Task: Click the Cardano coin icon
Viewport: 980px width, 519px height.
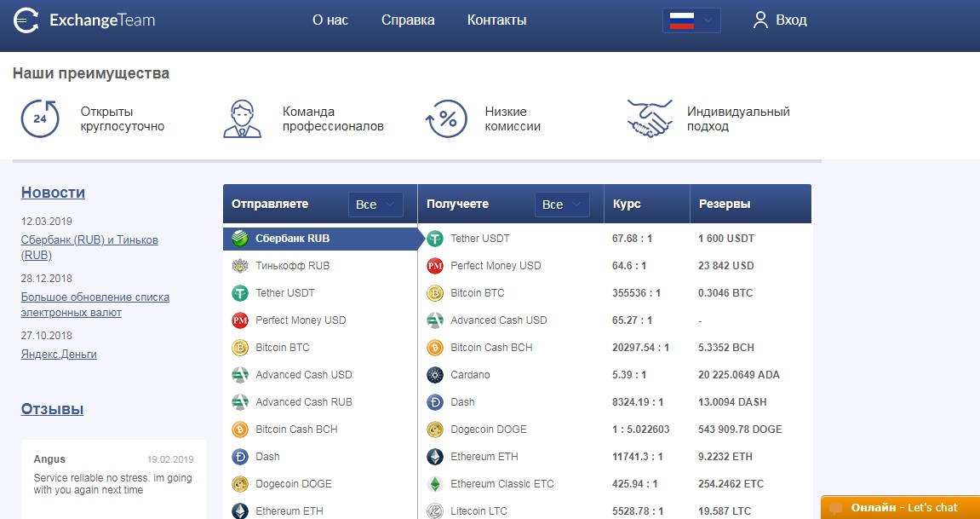Action: click(435, 375)
